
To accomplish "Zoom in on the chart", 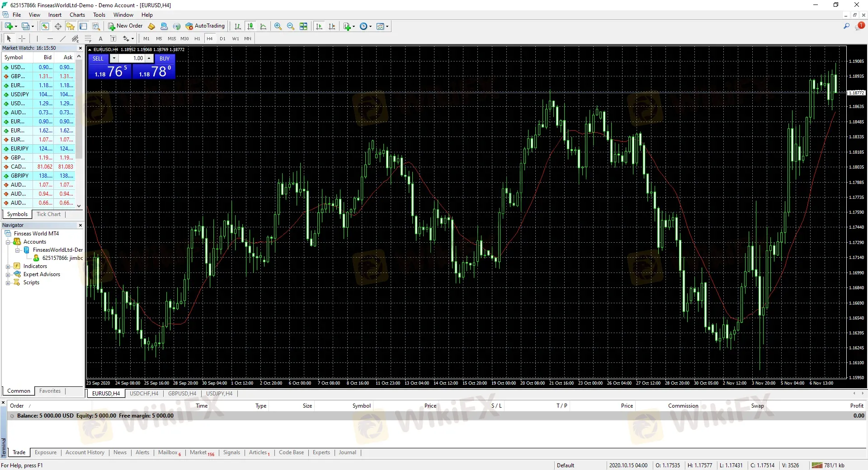I will click(278, 26).
